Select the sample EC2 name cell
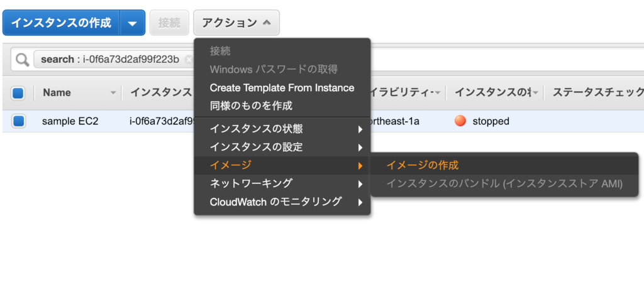Viewport: 644px width, 304px height. [x=70, y=121]
